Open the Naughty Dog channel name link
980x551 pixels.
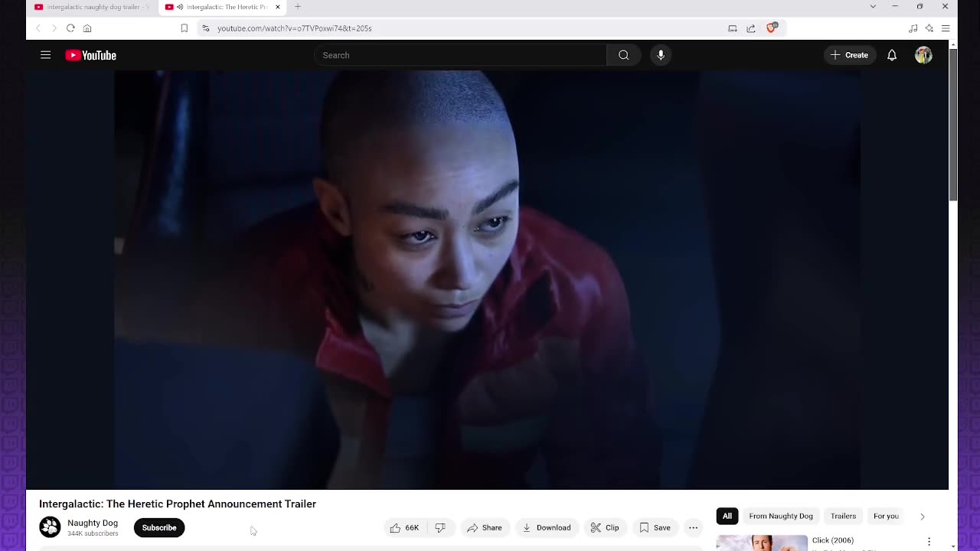(x=93, y=523)
